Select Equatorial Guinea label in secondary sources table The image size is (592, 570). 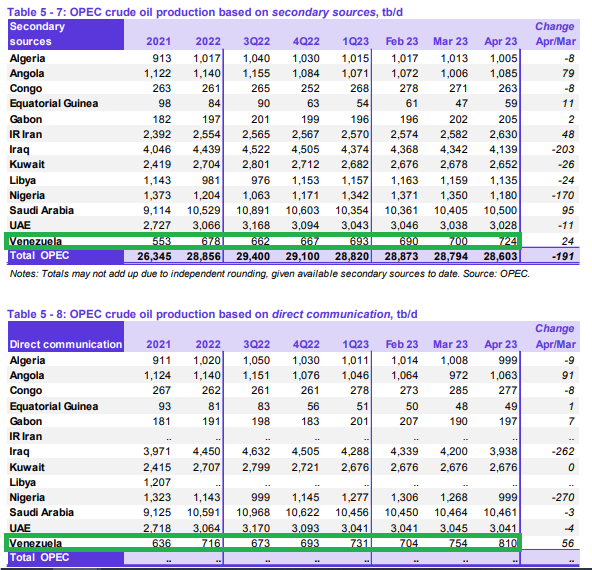tap(54, 104)
